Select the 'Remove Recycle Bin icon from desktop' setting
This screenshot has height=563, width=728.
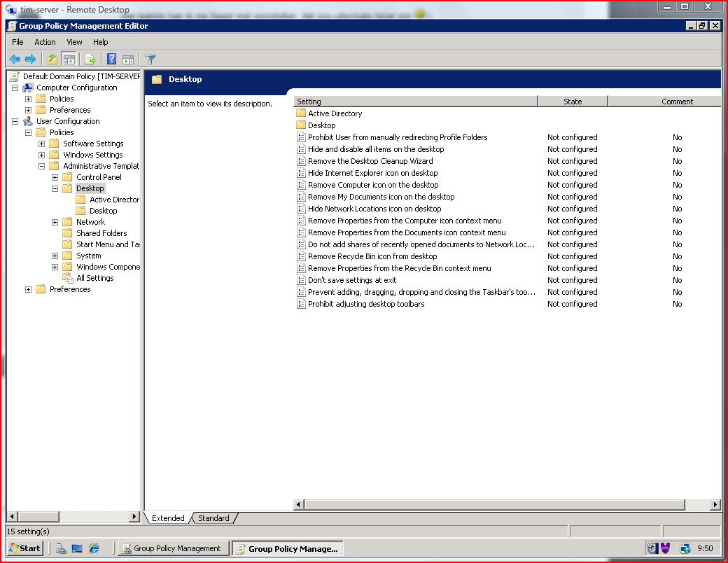(372, 256)
